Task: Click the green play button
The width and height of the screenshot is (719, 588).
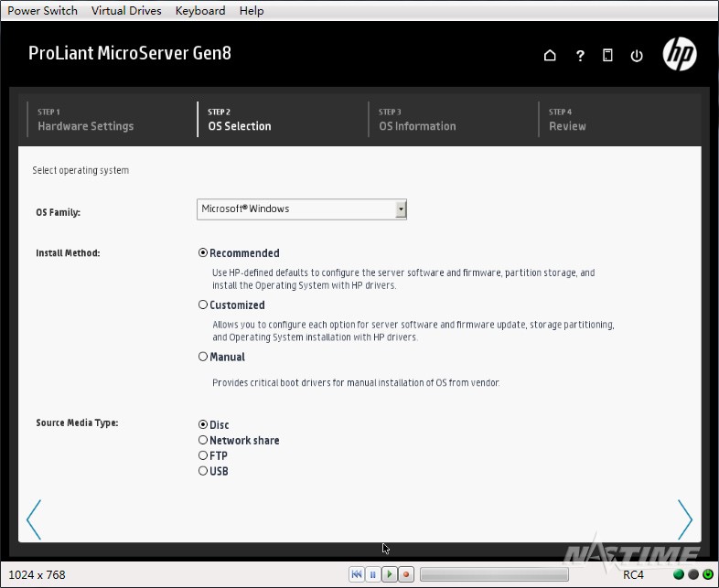Action: (x=390, y=573)
